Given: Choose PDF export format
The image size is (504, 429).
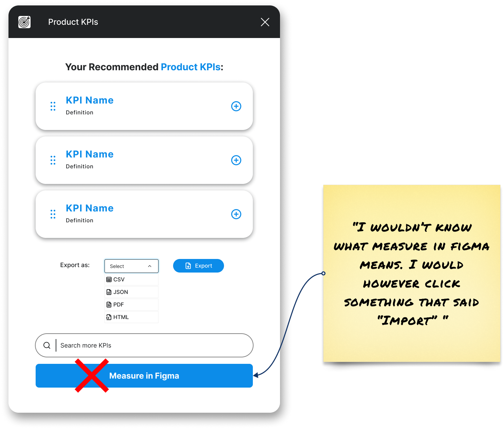Looking at the screenshot, I should coord(131,304).
